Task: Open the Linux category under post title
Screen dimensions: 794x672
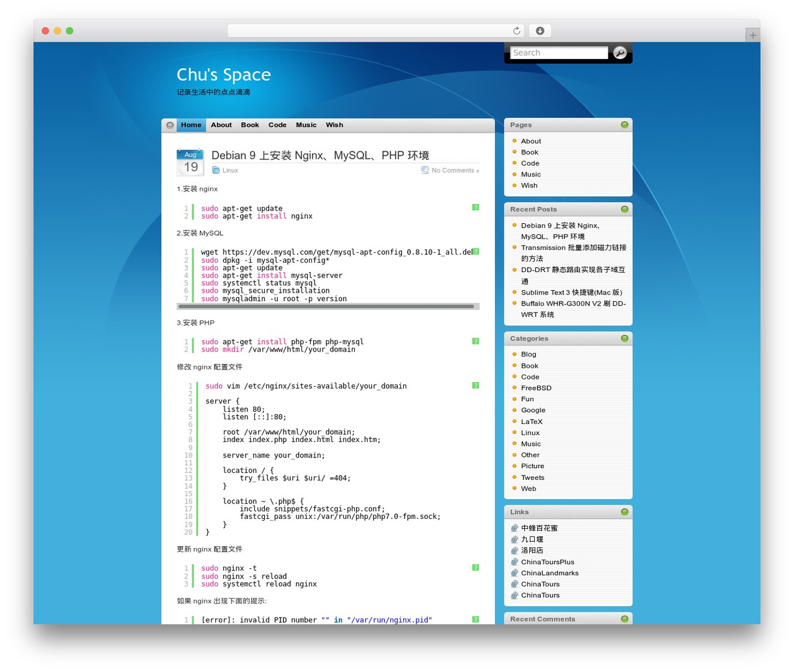Action: [x=230, y=170]
